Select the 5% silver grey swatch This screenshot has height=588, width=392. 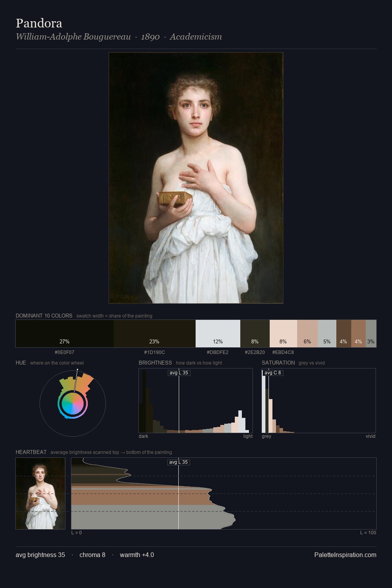click(x=327, y=334)
